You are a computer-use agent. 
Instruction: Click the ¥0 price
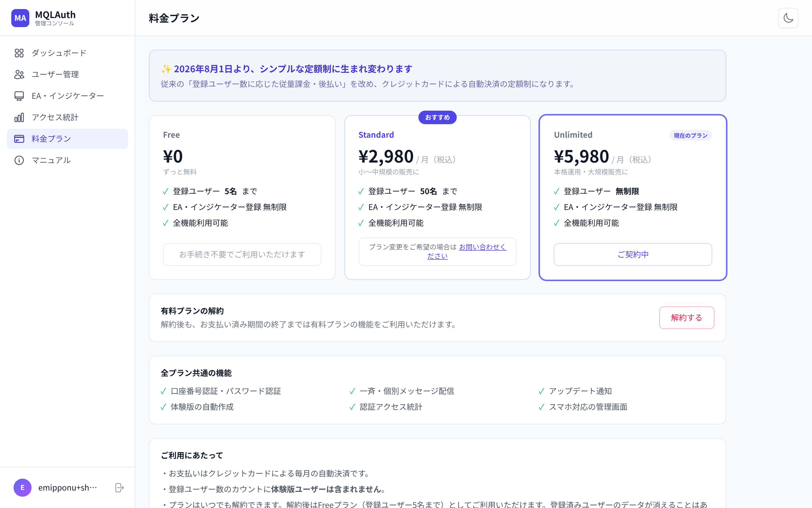pos(173,156)
